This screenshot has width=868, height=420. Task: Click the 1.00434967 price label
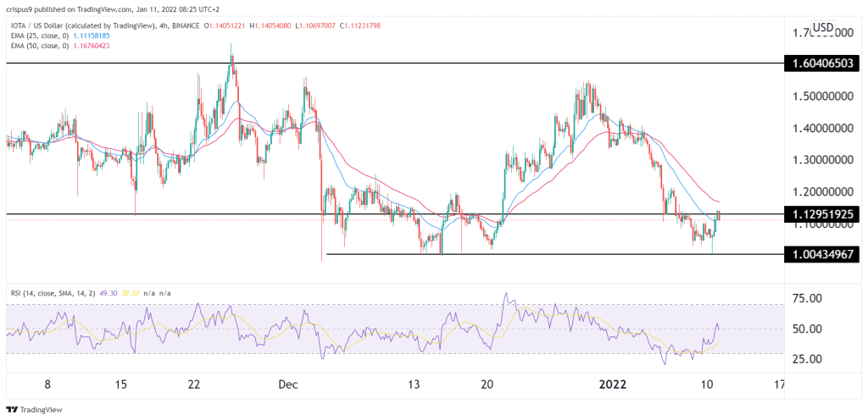[x=821, y=254]
